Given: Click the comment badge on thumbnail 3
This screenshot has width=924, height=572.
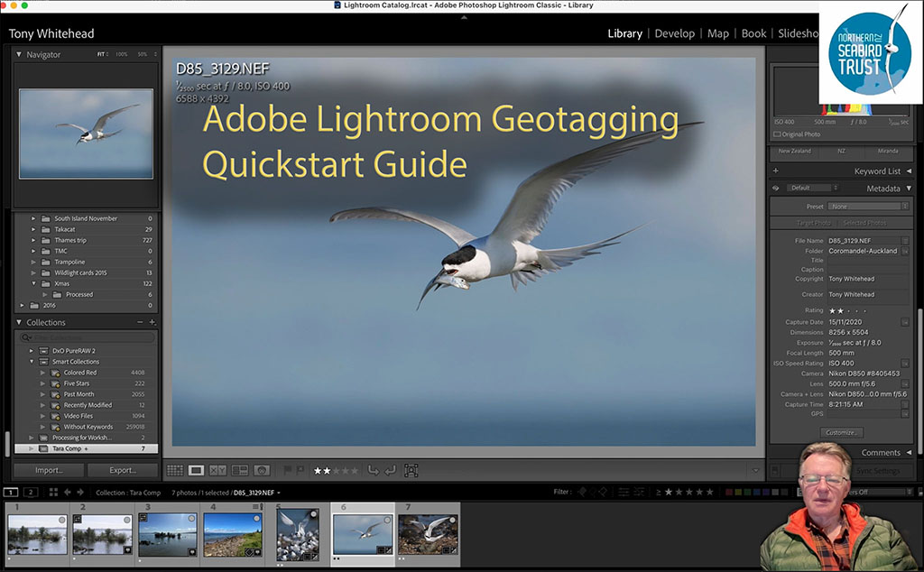Looking at the screenshot, I should point(191,552).
